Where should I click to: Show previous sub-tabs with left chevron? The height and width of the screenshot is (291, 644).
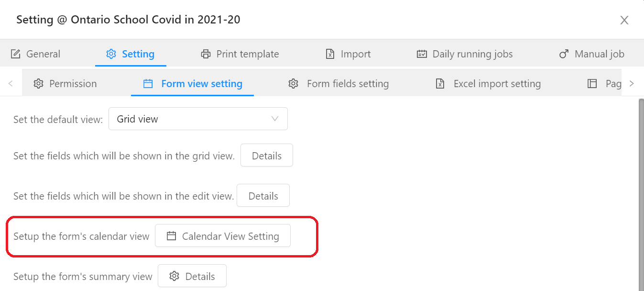click(11, 84)
